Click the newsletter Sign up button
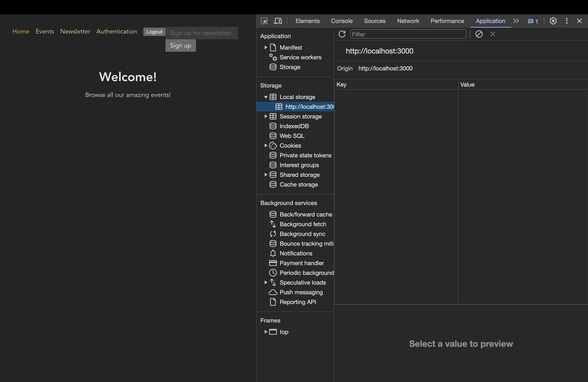588x382 pixels. point(180,46)
